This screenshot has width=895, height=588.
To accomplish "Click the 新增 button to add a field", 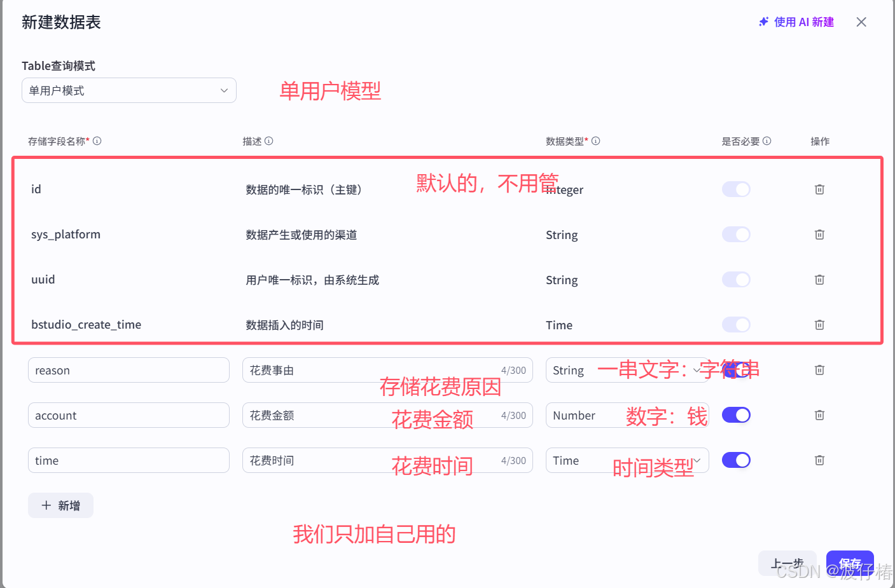I will 60,505.
